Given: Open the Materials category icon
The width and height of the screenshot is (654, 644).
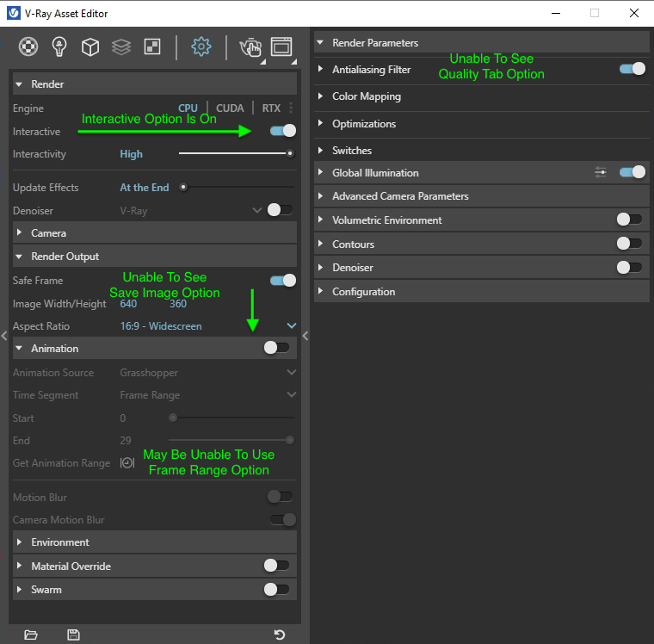Looking at the screenshot, I should pos(28,46).
